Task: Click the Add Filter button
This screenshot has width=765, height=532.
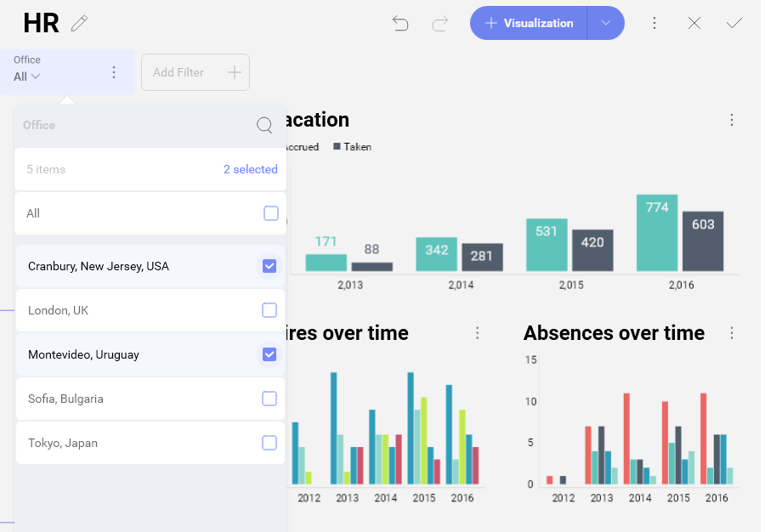Action: point(195,72)
